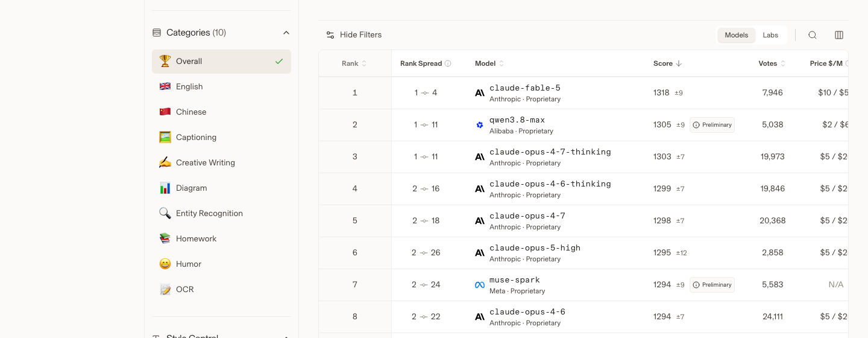Click the green checkmark on the Overall category
Screen dimensions: 868x338
click(279, 62)
